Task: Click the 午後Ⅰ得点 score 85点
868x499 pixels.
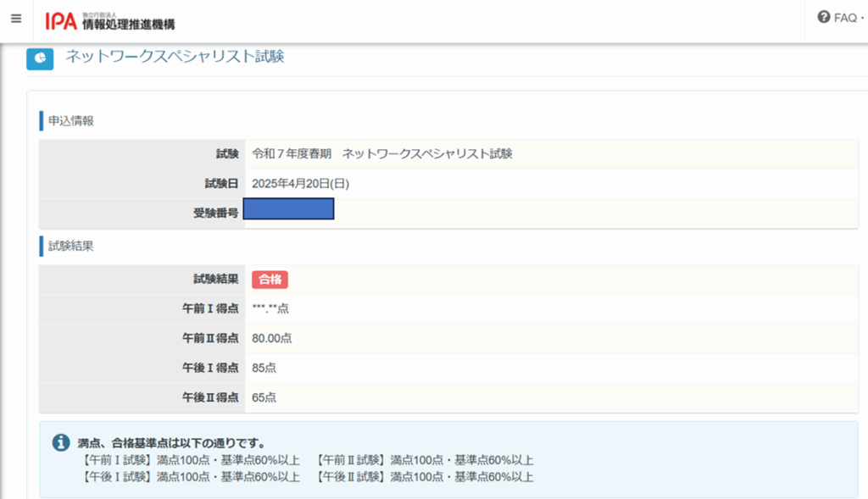Action: [264, 368]
